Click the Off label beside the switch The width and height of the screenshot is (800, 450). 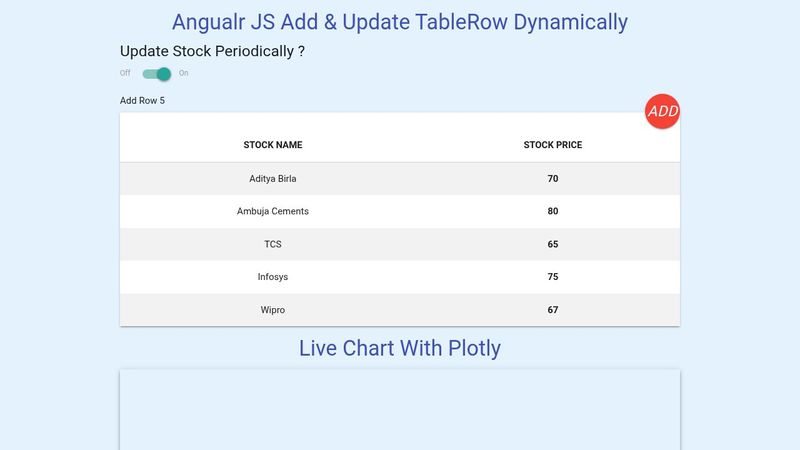click(125, 73)
